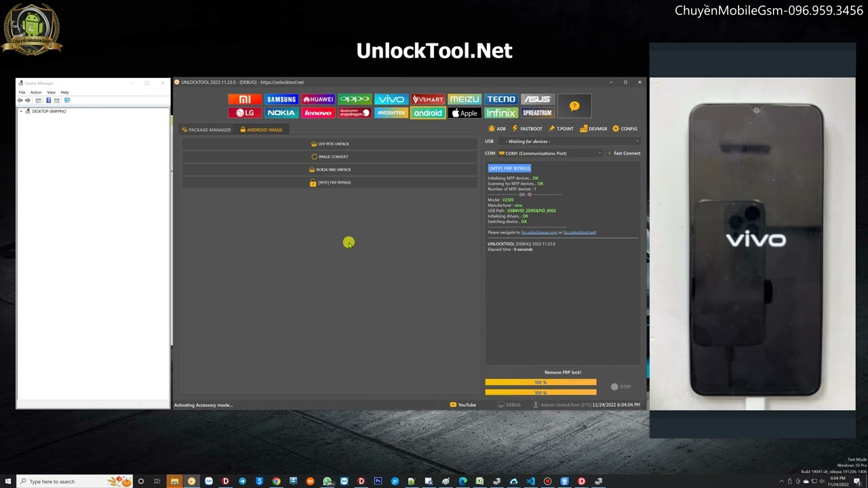Select the LG brand icon

pyautogui.click(x=245, y=113)
